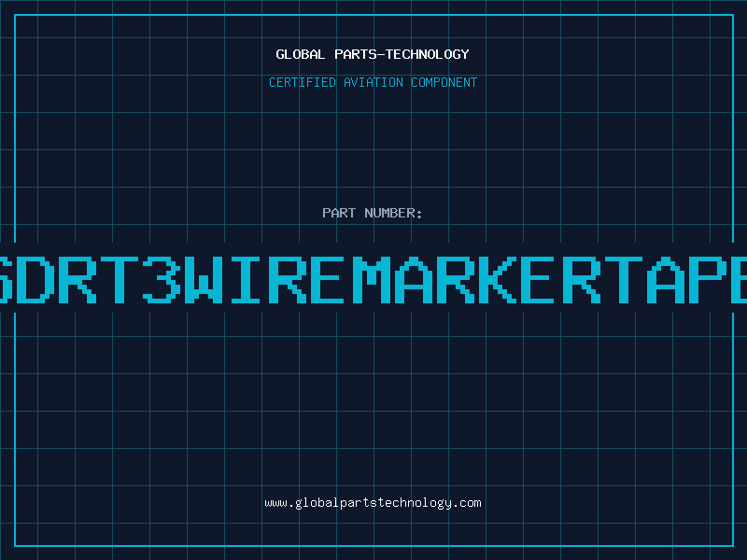This screenshot has width=747, height=560.
Task: Select the CERTIFIED AVIATION COMPONENT subtitle
Action: pos(373,82)
